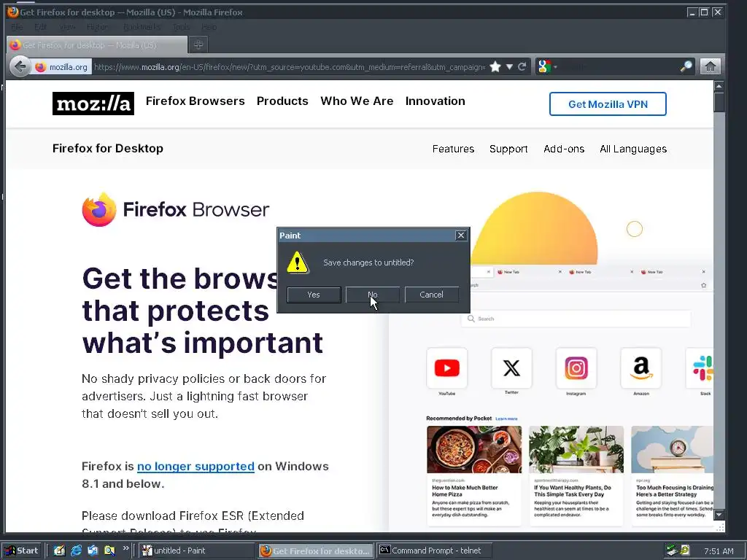Viewport: 747px width, 560px height.
Task: Click the Firefox back arrow button
Action: pos(20,66)
